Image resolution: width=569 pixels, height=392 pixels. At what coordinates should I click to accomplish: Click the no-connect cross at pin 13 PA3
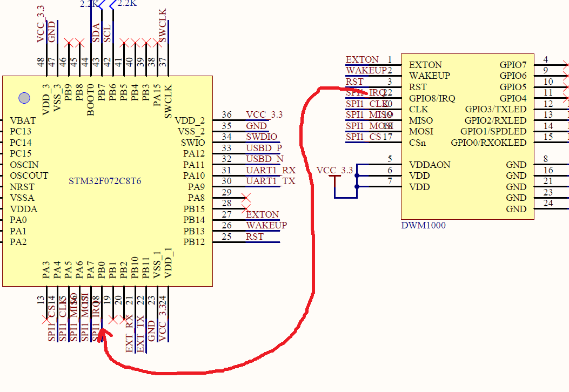click(x=45, y=320)
